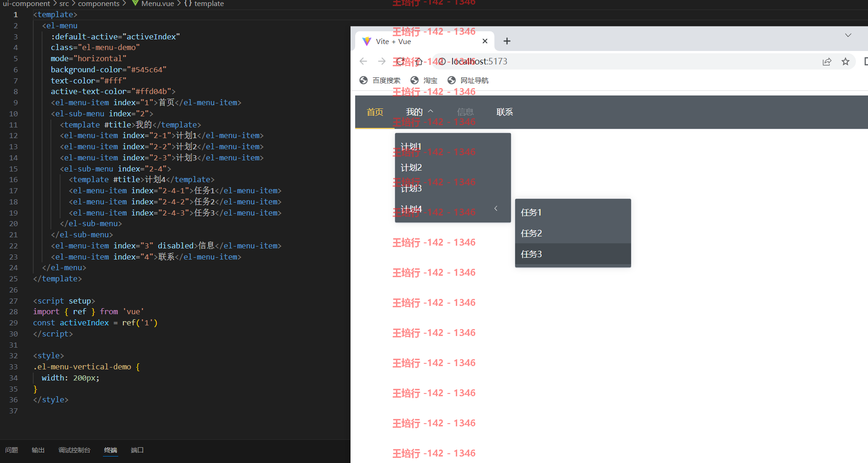The width and height of the screenshot is (868, 463).
Task: Select the 联系 menu item
Action: point(504,112)
